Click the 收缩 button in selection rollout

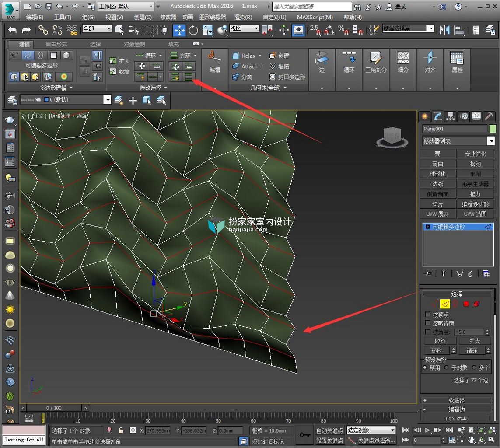pos(441,341)
